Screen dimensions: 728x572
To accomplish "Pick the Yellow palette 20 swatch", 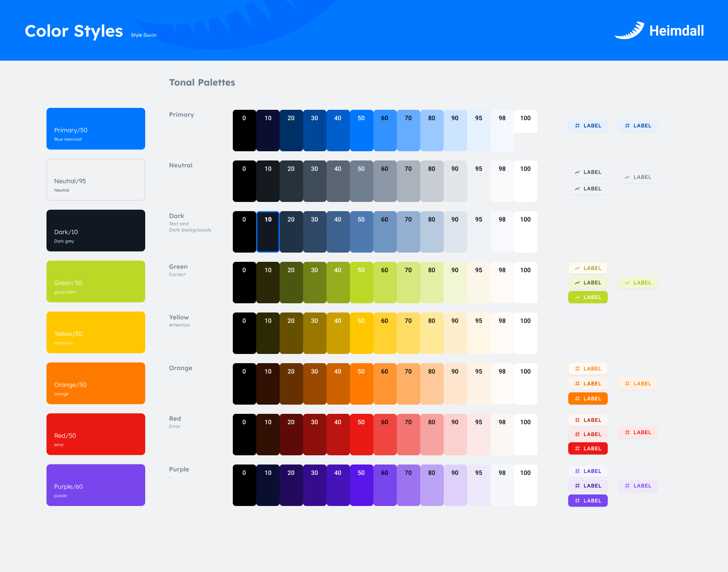I will pyautogui.click(x=291, y=333).
